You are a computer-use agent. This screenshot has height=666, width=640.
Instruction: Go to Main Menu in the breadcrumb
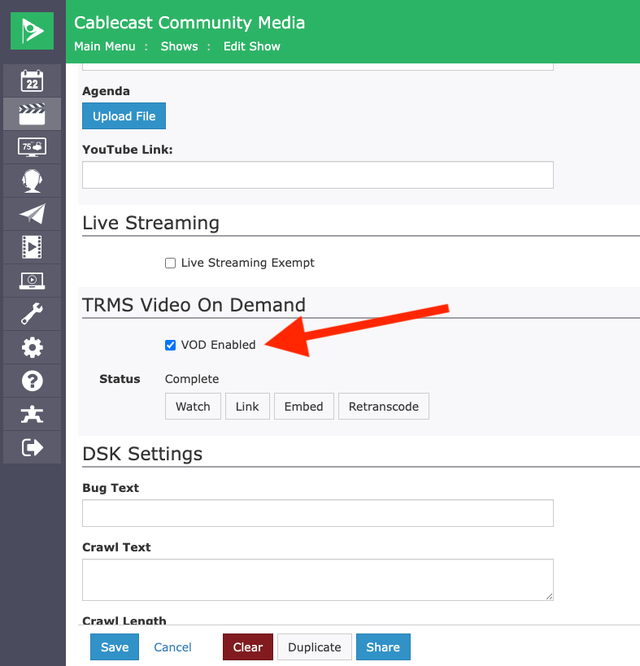tap(104, 46)
